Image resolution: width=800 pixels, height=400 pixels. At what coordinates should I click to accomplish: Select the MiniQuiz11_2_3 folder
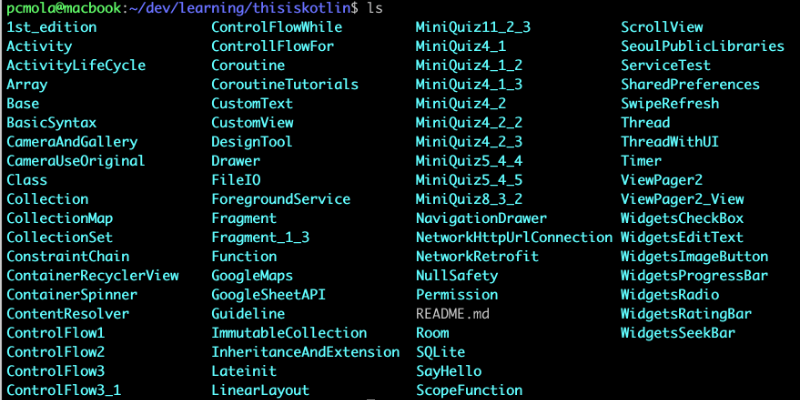click(x=473, y=27)
